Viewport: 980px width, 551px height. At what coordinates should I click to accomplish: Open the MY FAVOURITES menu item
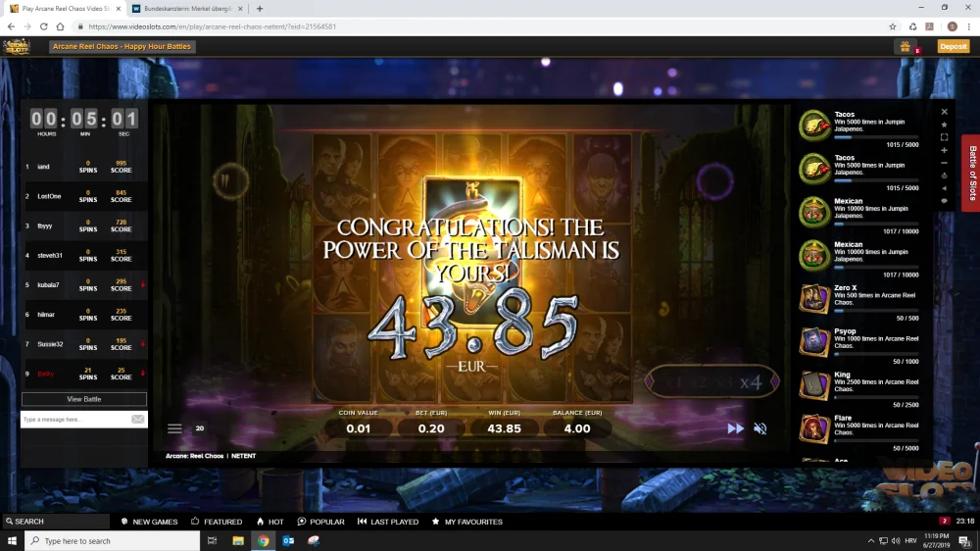tap(466, 522)
